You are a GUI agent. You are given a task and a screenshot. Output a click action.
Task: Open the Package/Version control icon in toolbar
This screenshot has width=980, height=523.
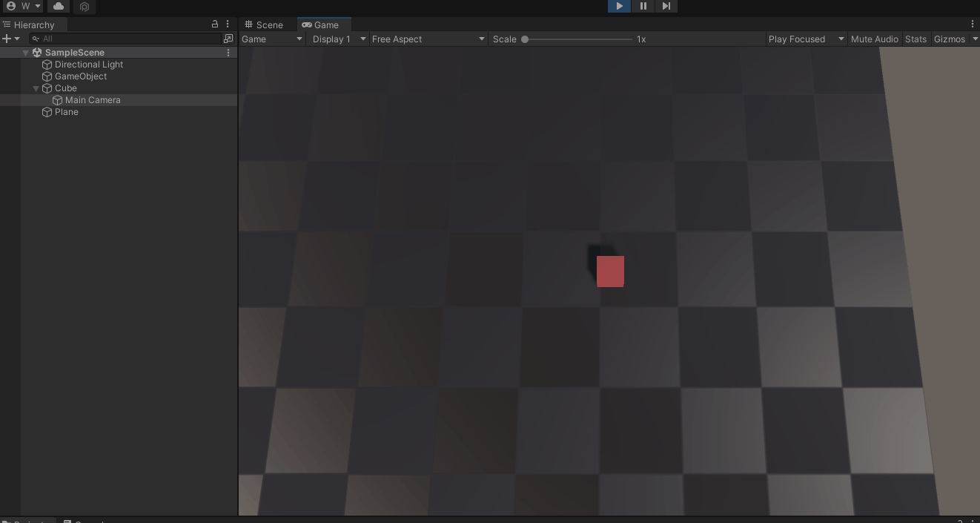pyautogui.click(x=85, y=7)
